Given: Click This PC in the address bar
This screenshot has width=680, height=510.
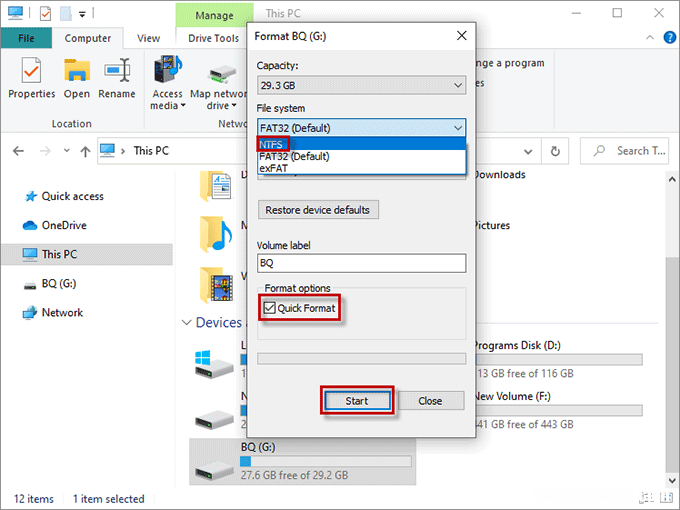Looking at the screenshot, I should pos(151,151).
